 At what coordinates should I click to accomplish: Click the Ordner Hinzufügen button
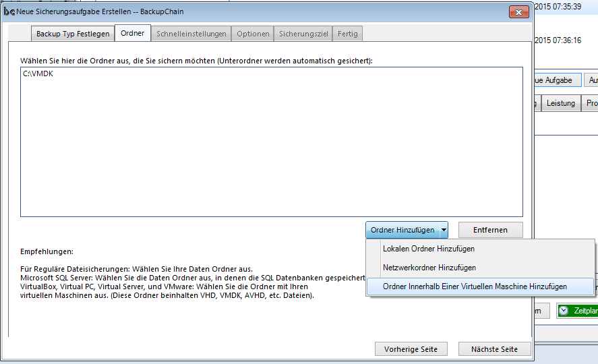402,230
